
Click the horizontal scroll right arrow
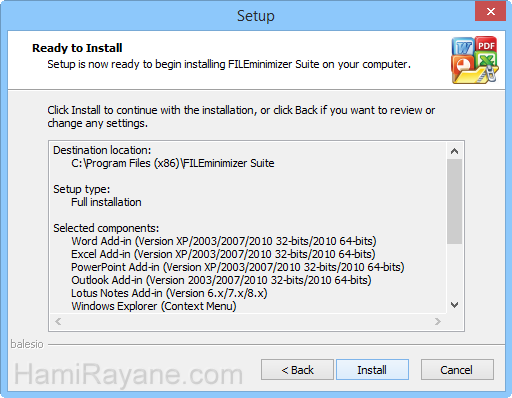coord(438,322)
